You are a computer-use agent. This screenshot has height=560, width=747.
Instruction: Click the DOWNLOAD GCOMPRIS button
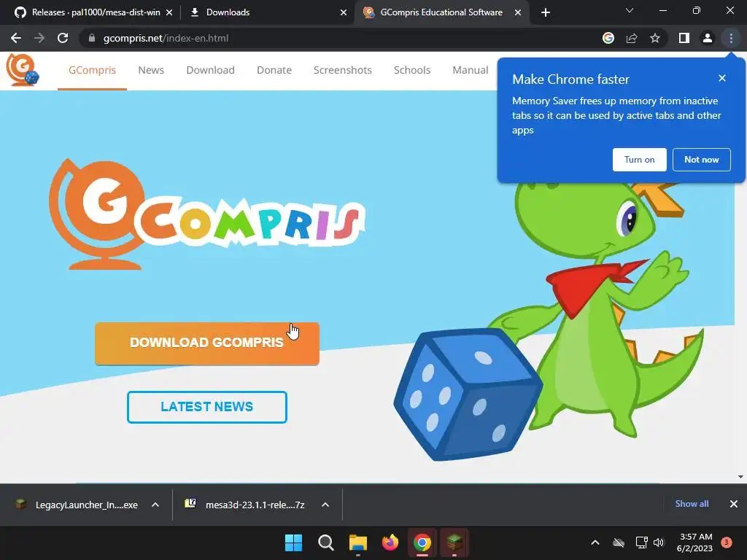[x=206, y=343]
